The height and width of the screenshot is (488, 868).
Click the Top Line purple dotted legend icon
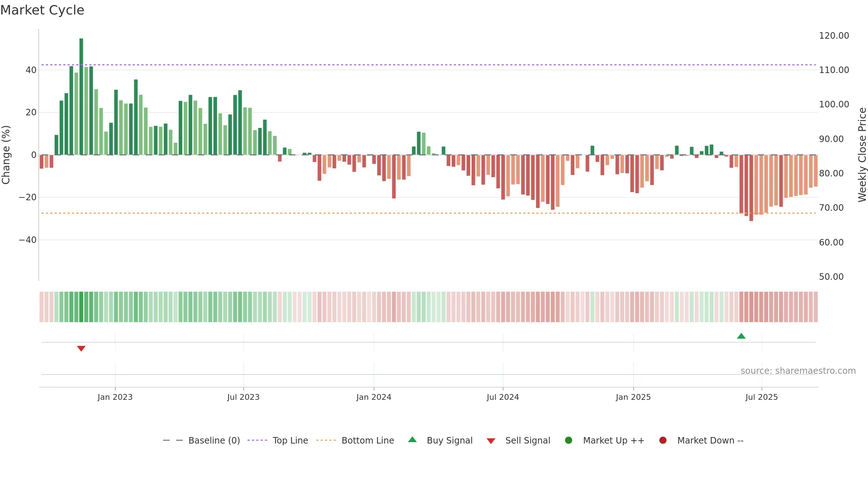tap(257, 440)
